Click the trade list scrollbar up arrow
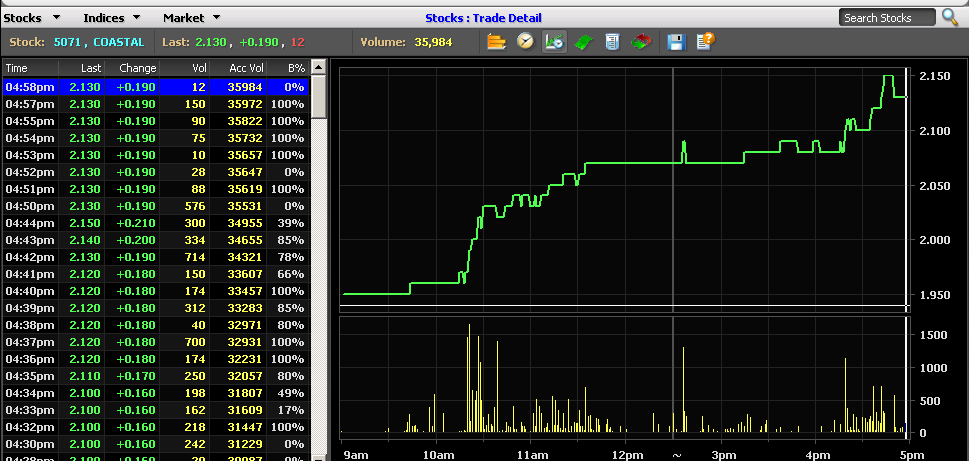 (319, 68)
